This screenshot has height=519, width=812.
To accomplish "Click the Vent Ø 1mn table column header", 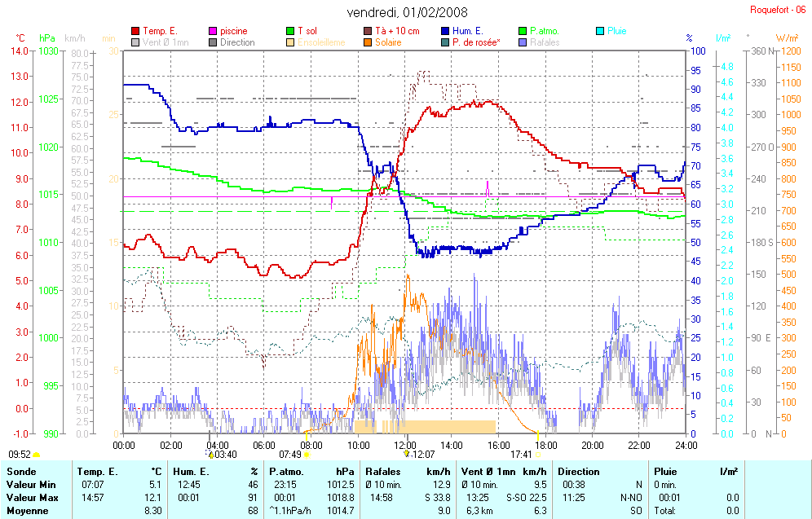I will [x=488, y=472].
